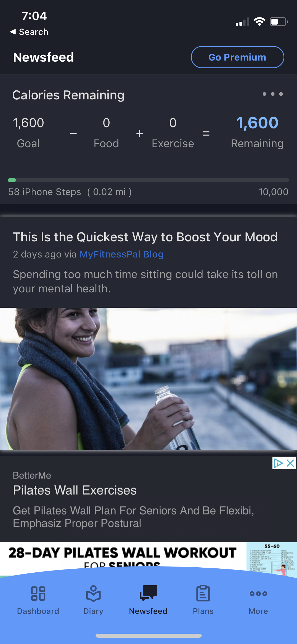Close the BetterMe ad with X

pyautogui.click(x=290, y=463)
